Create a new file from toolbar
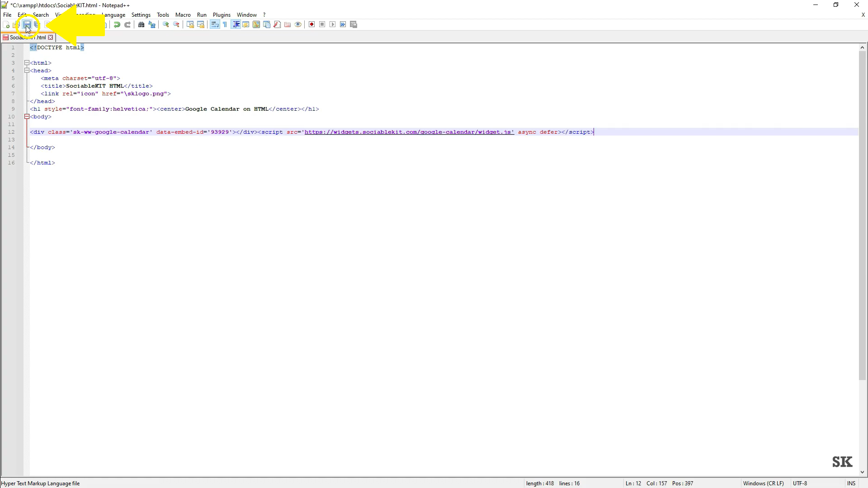 (x=6, y=25)
